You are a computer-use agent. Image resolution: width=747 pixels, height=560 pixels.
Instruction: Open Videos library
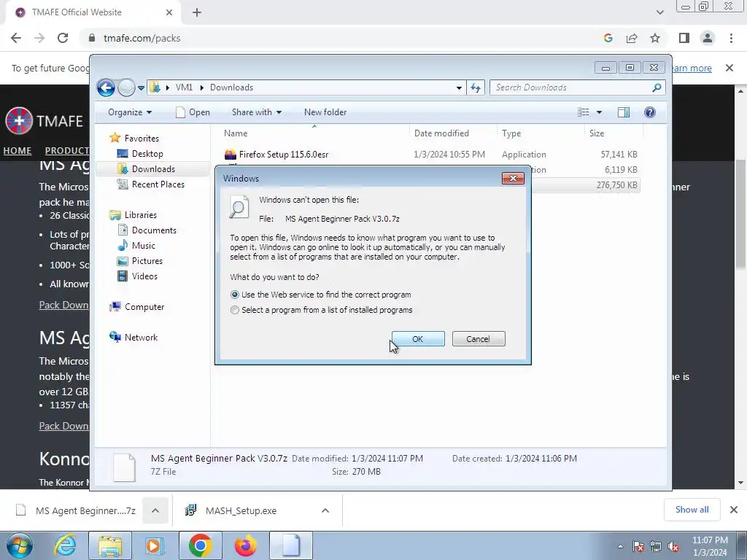tap(144, 276)
